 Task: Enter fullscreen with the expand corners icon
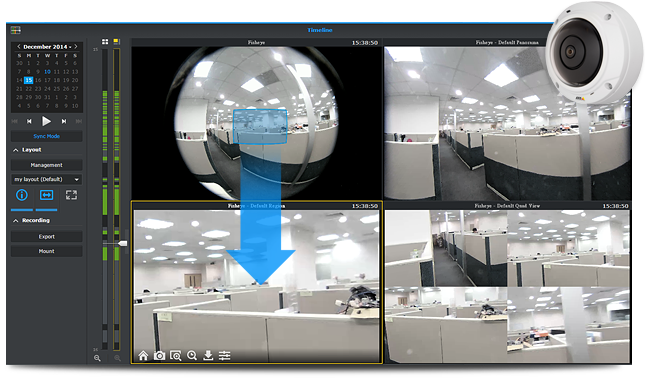(x=71, y=195)
